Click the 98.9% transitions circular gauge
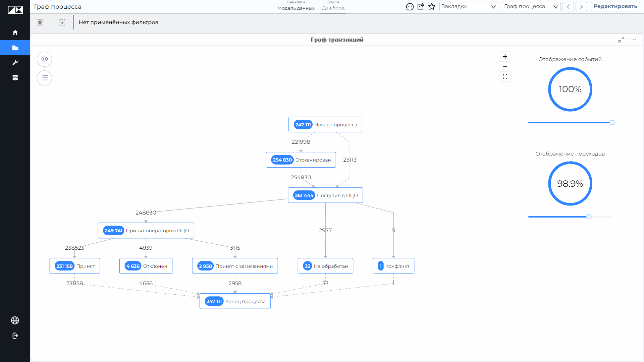Screen dimensions: 644x362 coord(570,184)
